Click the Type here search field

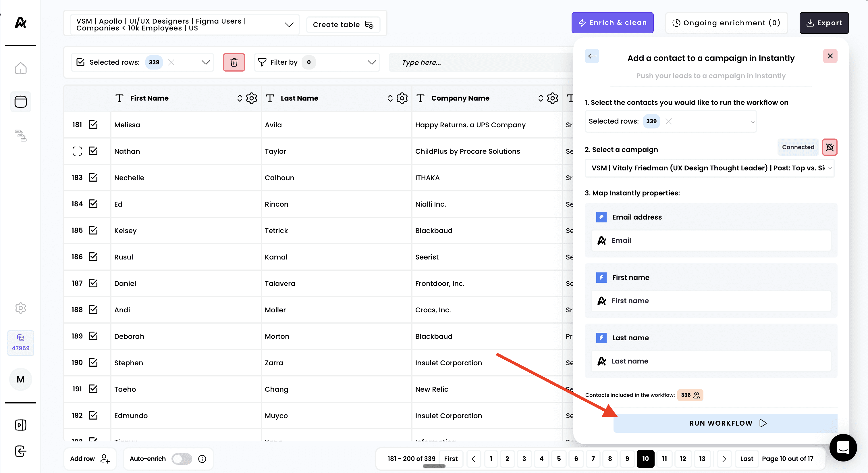click(479, 62)
